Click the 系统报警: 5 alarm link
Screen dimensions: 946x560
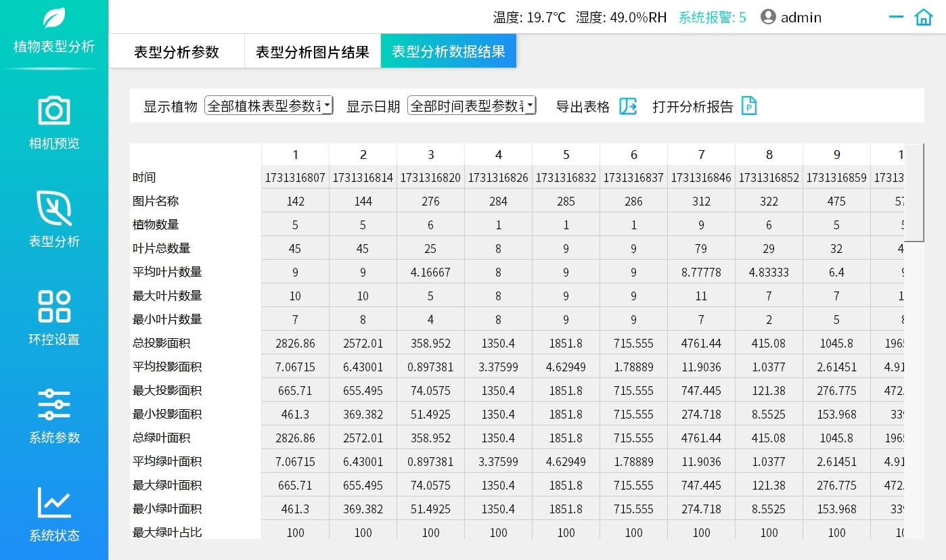tap(713, 18)
